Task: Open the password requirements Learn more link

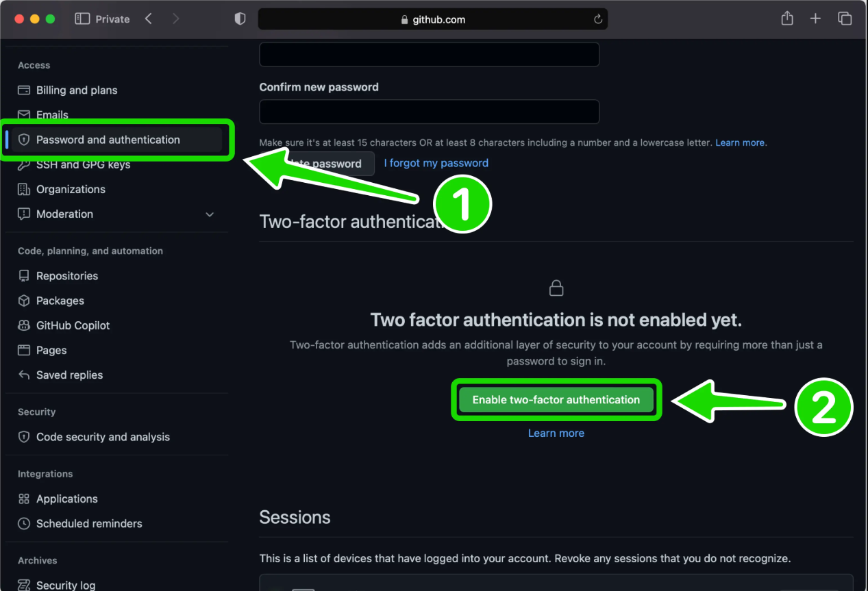Action: tap(740, 142)
